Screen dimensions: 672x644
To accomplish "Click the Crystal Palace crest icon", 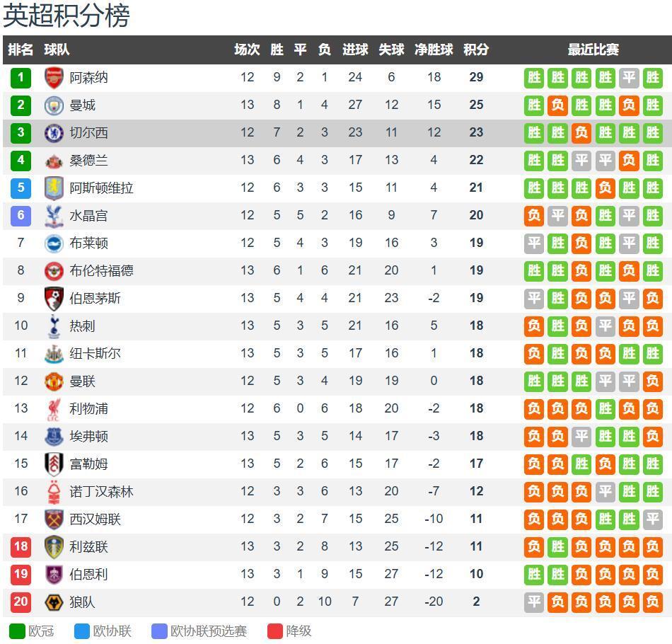I will click(54, 216).
